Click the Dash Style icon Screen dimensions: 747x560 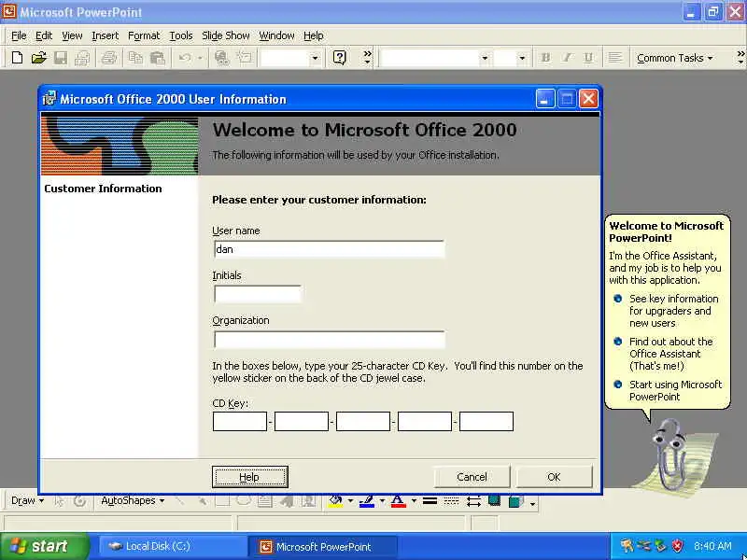click(x=451, y=501)
